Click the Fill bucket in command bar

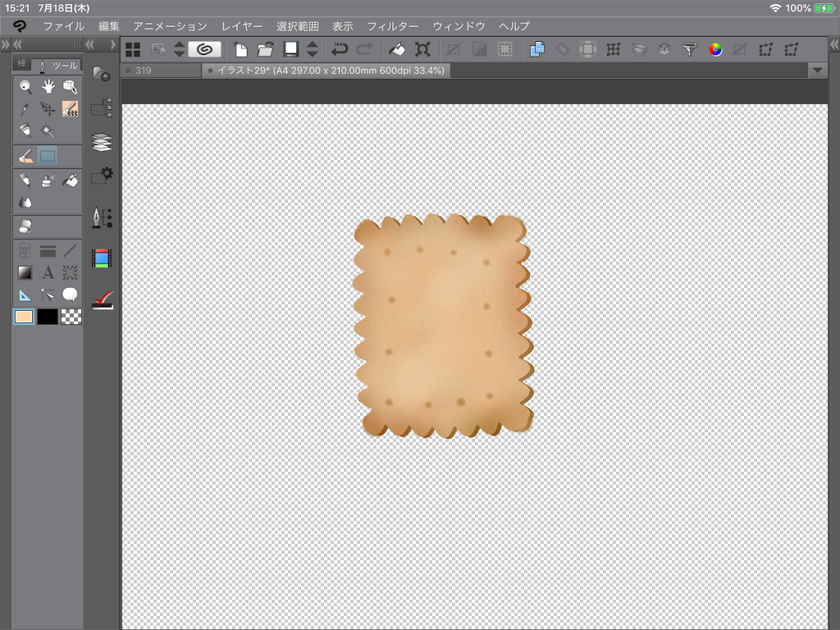pos(397,49)
